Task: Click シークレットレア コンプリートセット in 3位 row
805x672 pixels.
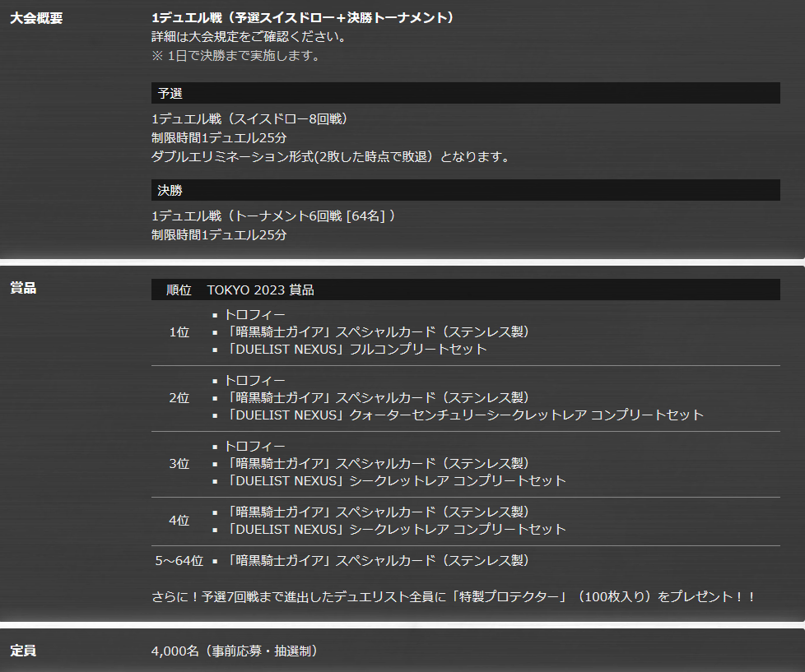Action: pos(395,481)
